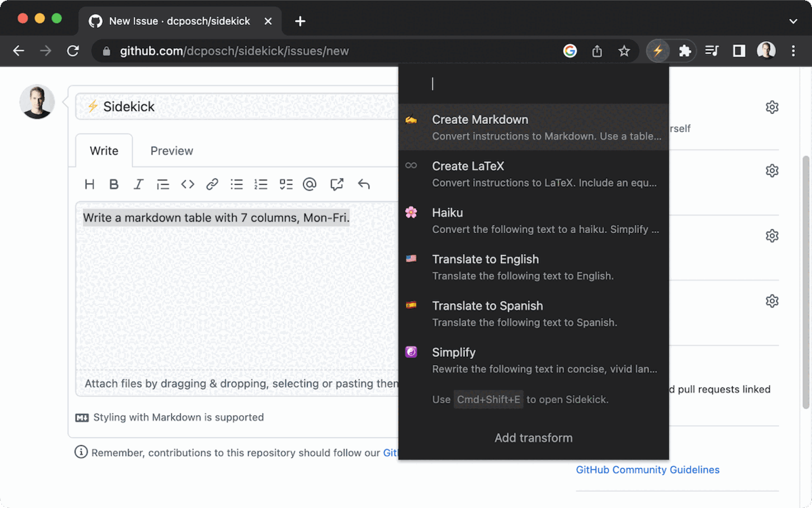This screenshot has width=812, height=508.
Task: Click the share page icon
Action: coord(597,51)
